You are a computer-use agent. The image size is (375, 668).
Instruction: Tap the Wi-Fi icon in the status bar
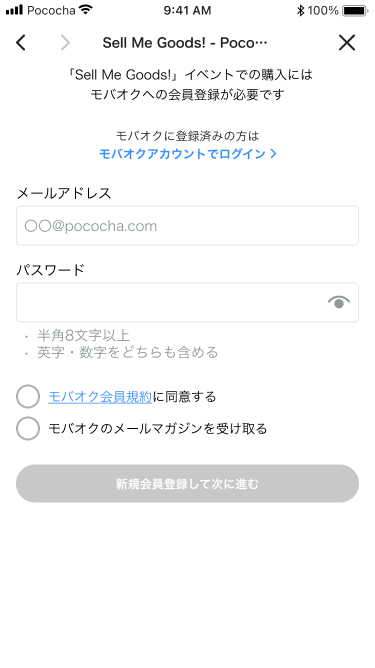click(x=86, y=10)
